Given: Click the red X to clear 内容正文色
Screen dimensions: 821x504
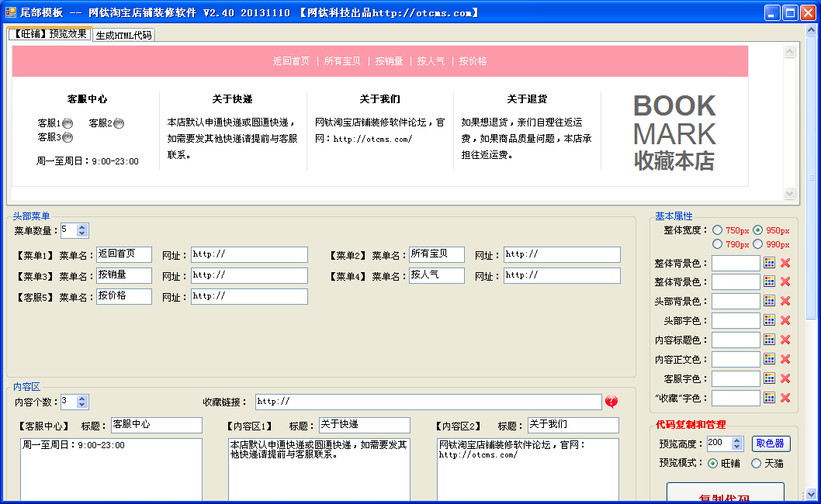Looking at the screenshot, I should (783, 359).
